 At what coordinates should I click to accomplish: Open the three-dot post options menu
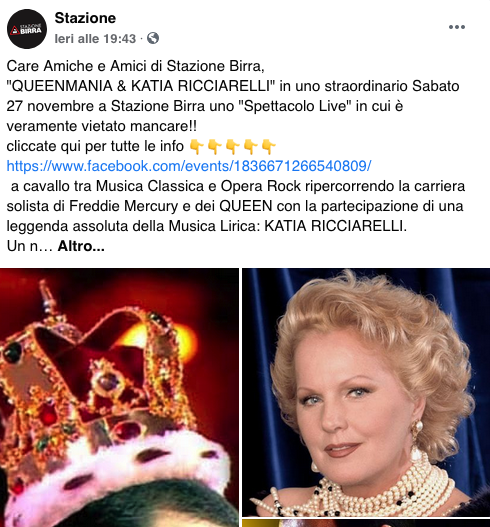[457, 27]
